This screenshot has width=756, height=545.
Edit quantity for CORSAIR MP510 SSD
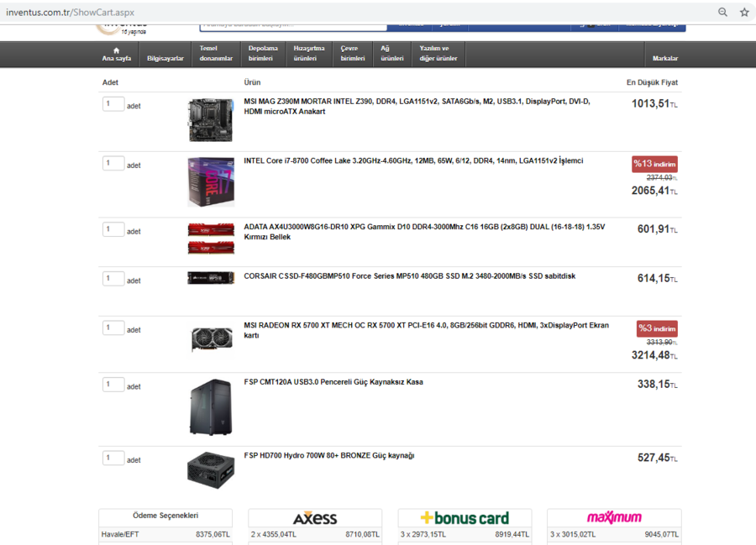113,278
